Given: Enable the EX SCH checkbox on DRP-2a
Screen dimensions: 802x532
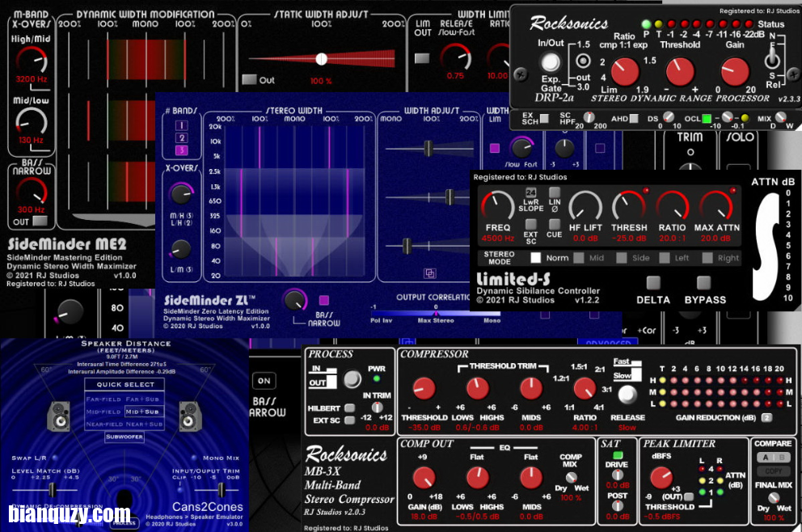Looking at the screenshot, I should tap(545, 118).
